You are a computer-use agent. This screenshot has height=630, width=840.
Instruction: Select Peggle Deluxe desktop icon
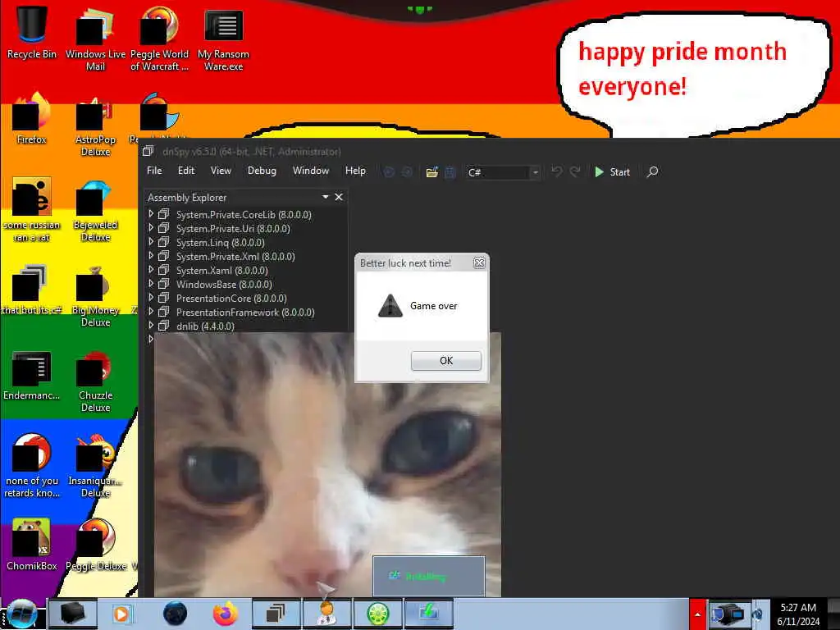click(x=95, y=545)
